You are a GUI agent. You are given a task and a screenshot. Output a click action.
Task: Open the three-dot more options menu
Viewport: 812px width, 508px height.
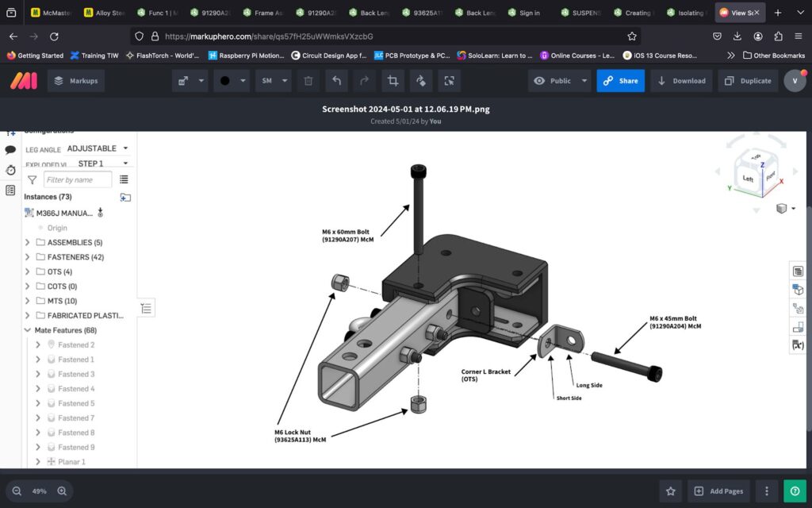pos(766,491)
